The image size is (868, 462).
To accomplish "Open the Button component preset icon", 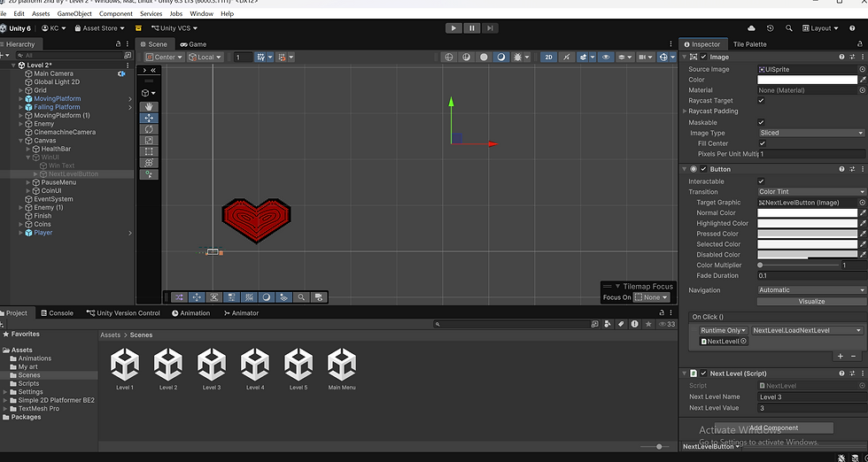I will click(x=851, y=169).
